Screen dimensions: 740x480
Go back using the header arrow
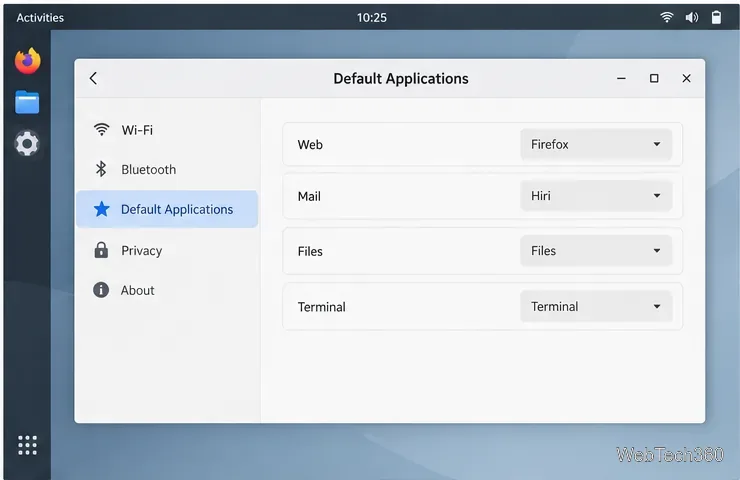(93, 78)
